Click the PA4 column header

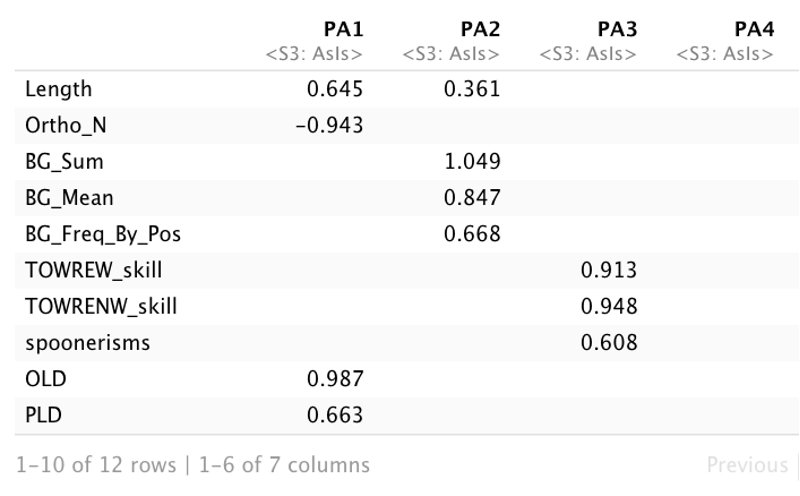coord(754,29)
